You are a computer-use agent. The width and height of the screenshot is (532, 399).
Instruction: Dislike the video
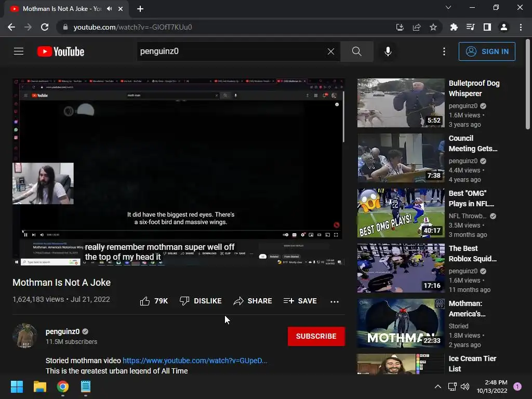[201, 301]
